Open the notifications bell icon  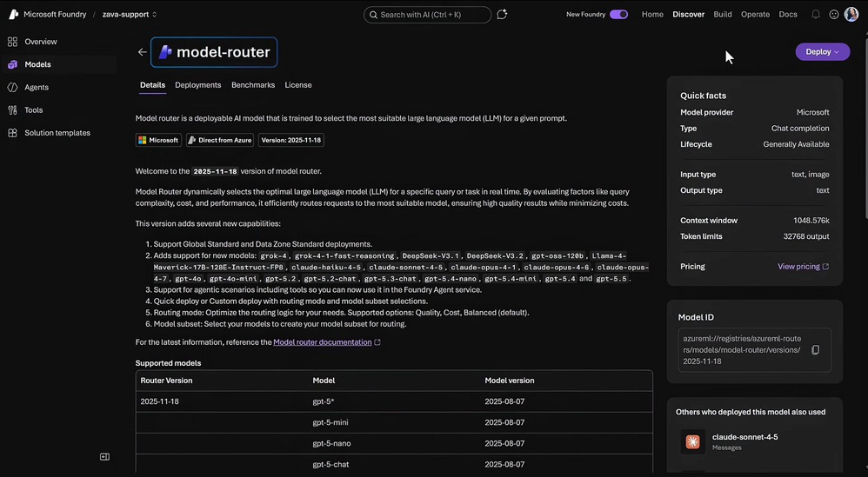[816, 15]
